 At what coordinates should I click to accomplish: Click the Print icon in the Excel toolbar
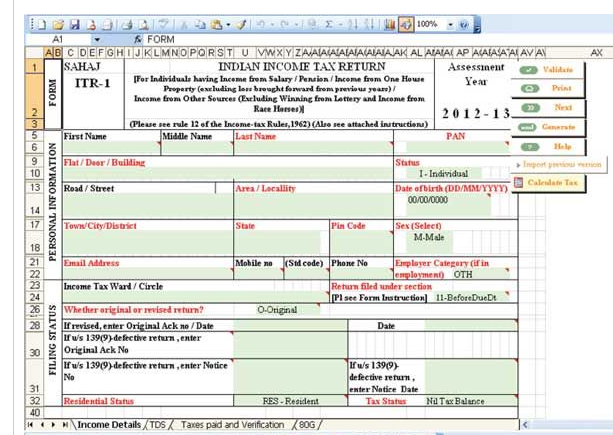[127, 24]
